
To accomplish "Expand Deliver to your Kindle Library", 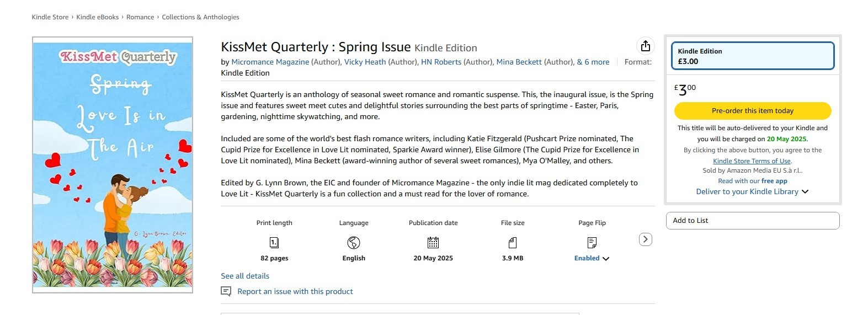I will (752, 191).
